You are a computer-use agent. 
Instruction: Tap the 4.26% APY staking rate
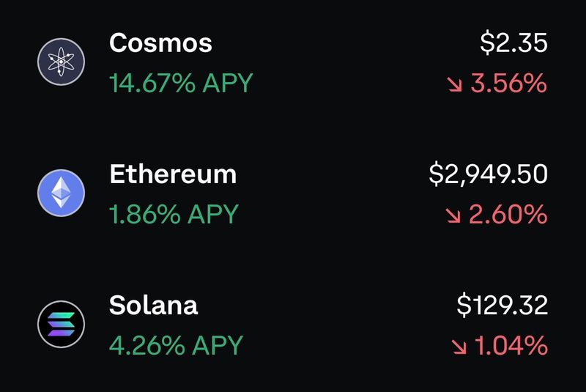point(176,344)
